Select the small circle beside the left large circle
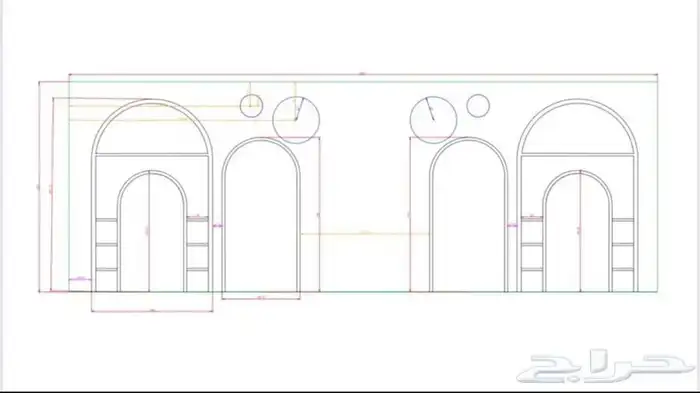This screenshot has width=700, height=393. 251,106
